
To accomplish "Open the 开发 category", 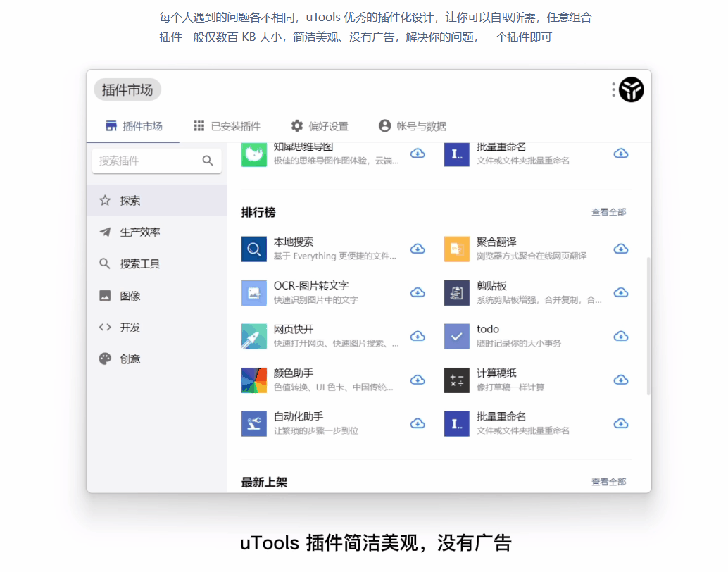I will click(x=157, y=327).
